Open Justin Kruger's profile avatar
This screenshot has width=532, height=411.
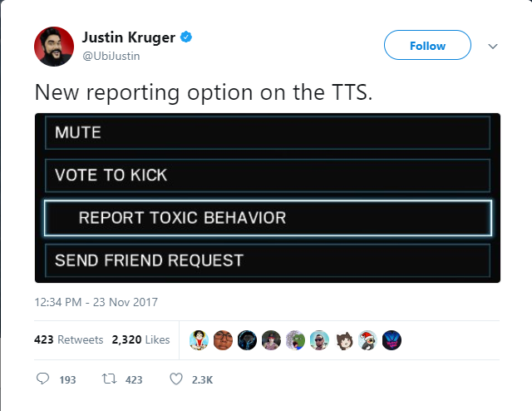54,47
